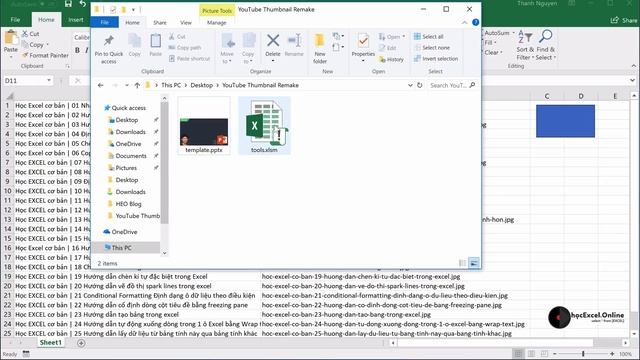Open Excel Insert tab
This screenshot has height=360, width=640.
click(x=76, y=20)
